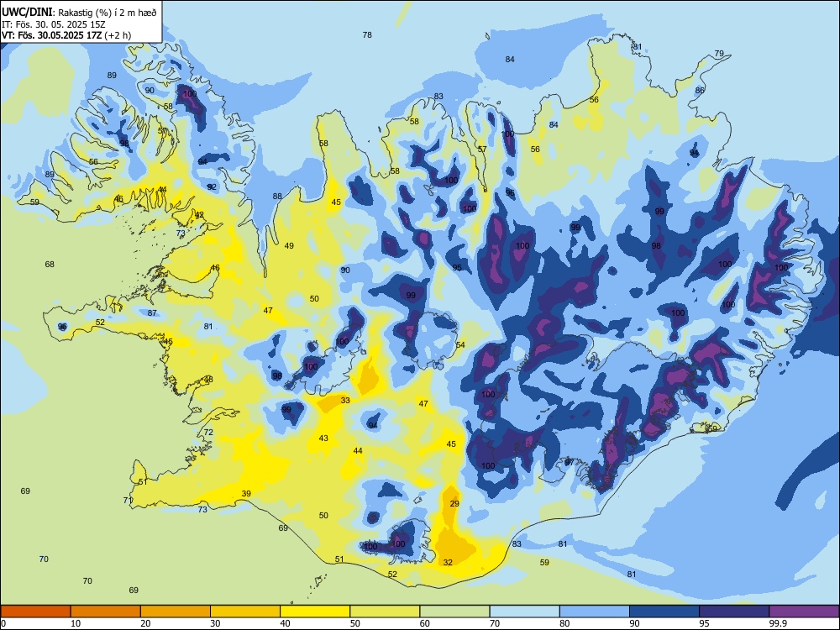Image resolution: width=840 pixels, height=630 pixels.
Task: Click the legend tick label 0
Action: [x=3, y=623]
